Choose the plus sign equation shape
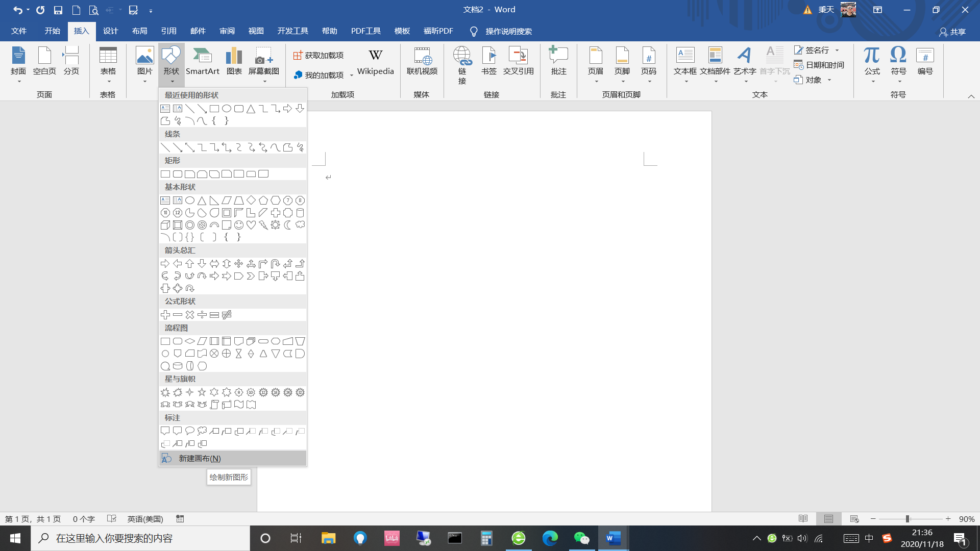980x551 pixels. pyautogui.click(x=165, y=315)
